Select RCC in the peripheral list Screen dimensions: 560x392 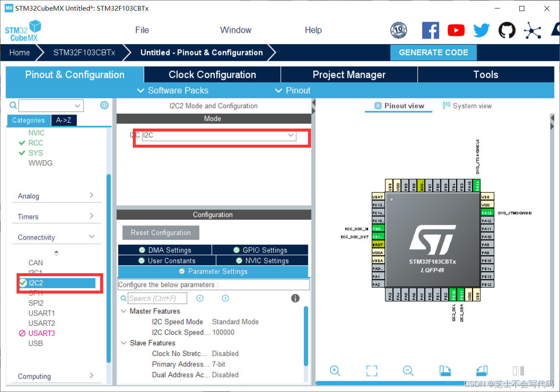36,143
